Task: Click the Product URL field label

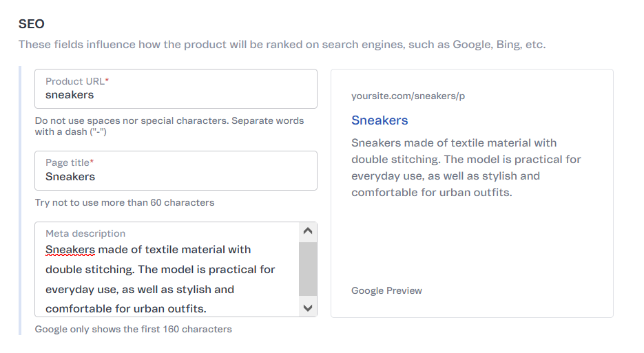Action: pos(77,81)
